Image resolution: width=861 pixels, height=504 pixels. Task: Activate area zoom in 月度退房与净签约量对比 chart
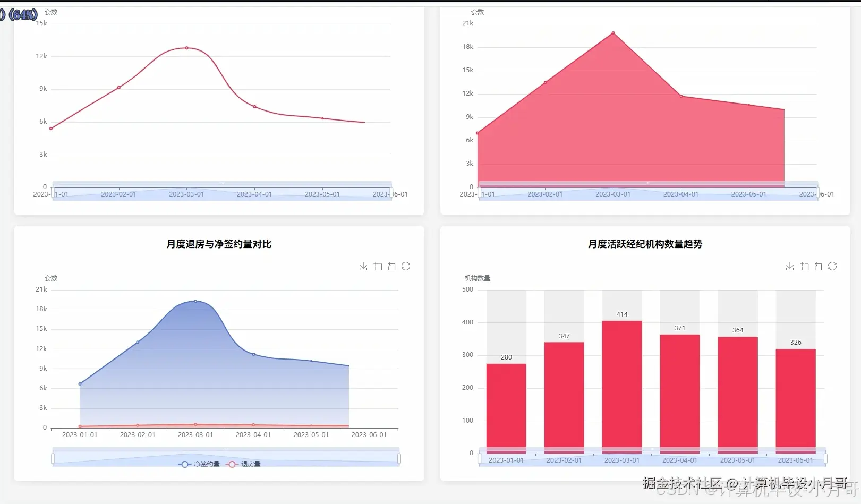(378, 266)
